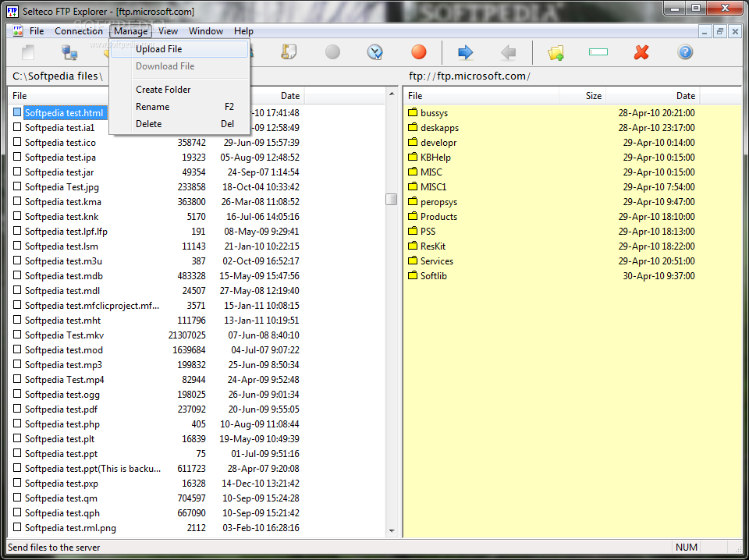Check the Softpedia Test.jpg checkbox
749x560 pixels.
(x=17, y=186)
